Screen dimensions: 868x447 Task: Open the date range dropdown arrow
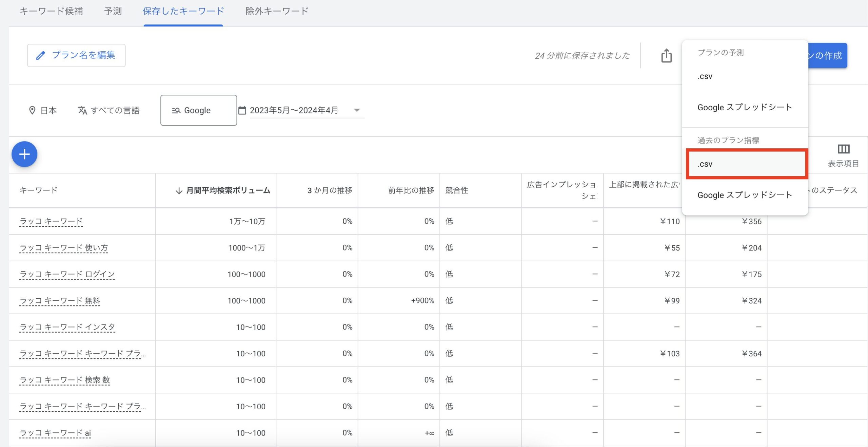click(357, 110)
